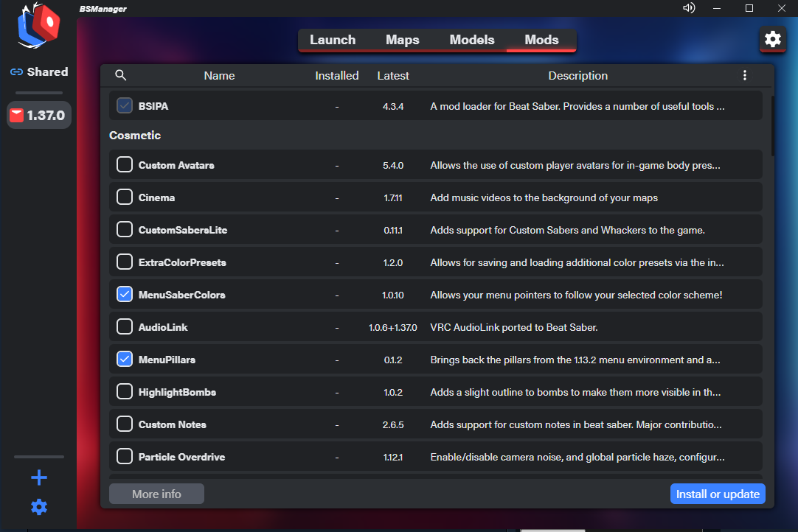Open the blue gear settings in sidebar

coord(39,507)
